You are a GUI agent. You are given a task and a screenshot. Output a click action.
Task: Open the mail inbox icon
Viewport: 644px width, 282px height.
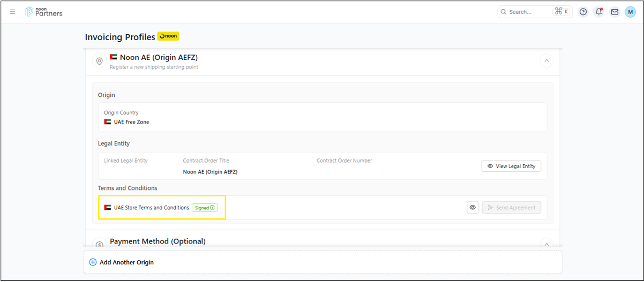[x=615, y=12]
